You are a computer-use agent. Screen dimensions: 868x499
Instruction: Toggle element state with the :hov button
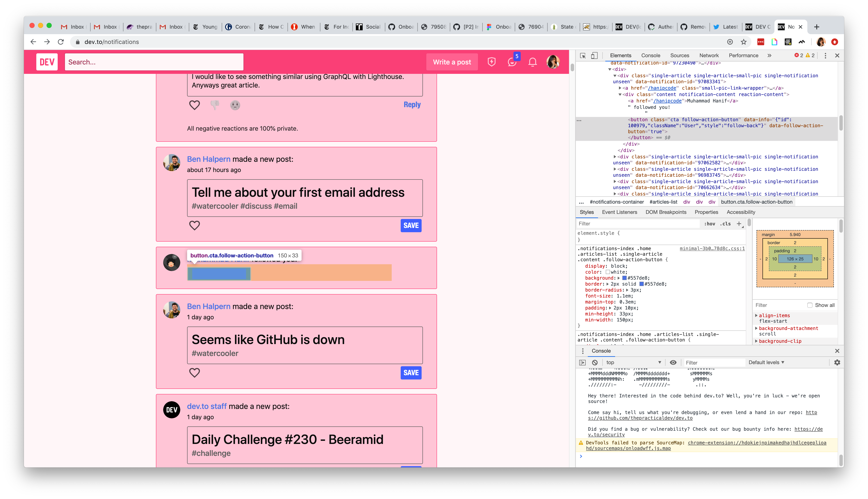click(x=710, y=223)
